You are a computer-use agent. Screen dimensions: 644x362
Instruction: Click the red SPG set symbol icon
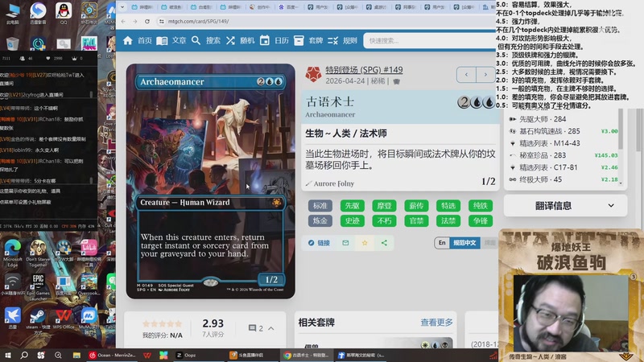(x=313, y=74)
